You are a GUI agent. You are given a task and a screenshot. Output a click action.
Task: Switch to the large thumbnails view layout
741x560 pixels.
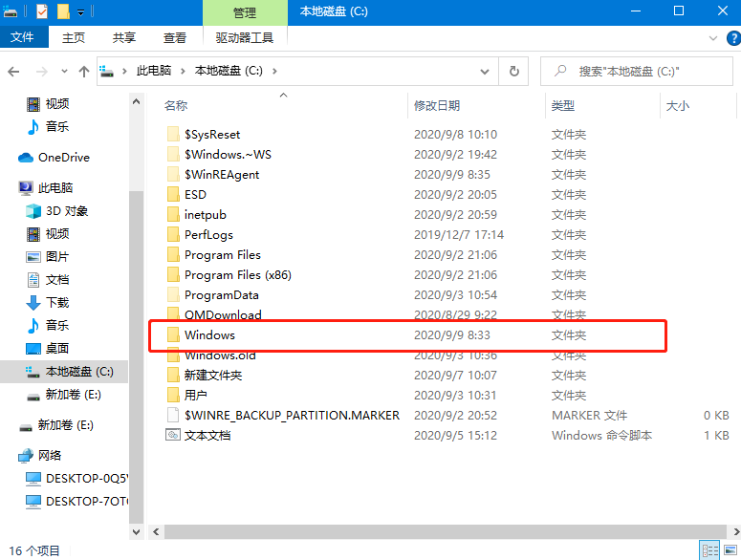(x=730, y=550)
